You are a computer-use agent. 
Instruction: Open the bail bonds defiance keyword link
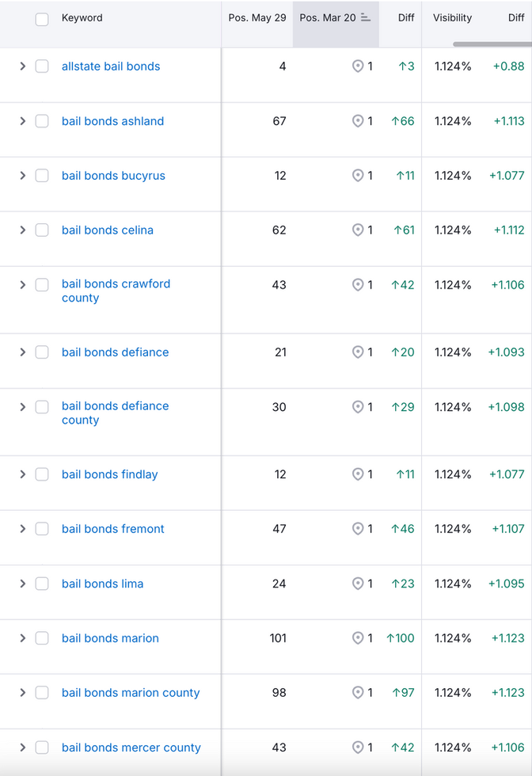click(115, 352)
